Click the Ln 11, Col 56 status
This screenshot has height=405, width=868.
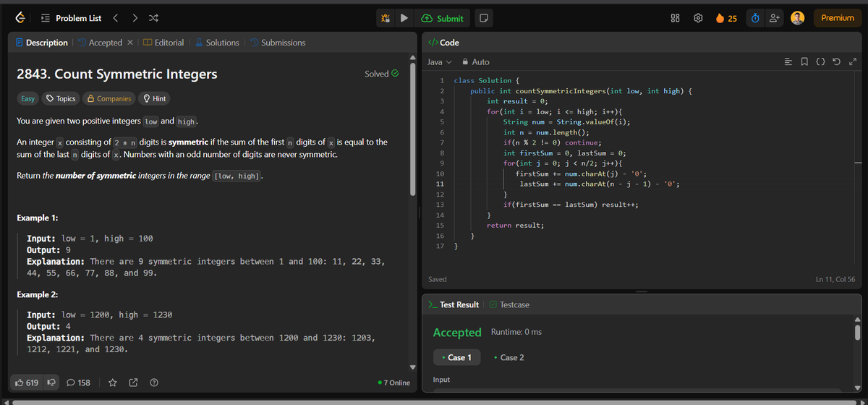point(835,278)
